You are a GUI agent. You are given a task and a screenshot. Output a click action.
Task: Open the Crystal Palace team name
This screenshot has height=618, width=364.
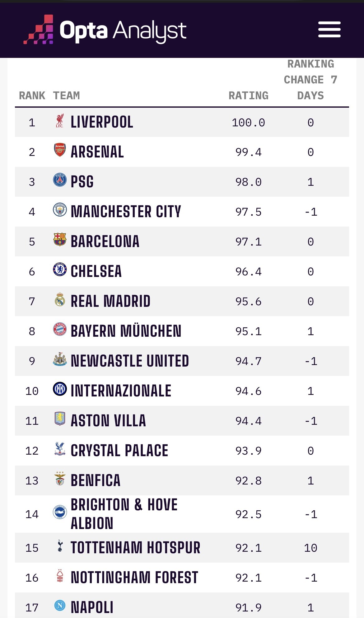point(119,451)
